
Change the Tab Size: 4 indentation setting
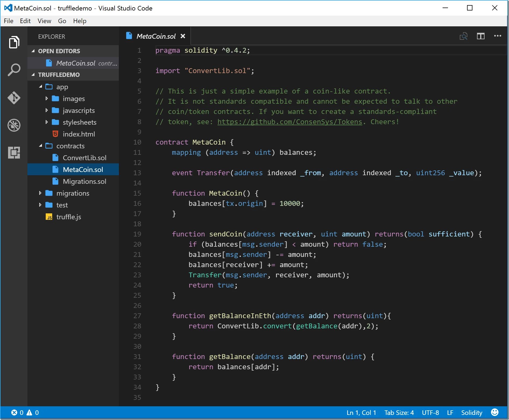(x=399, y=412)
